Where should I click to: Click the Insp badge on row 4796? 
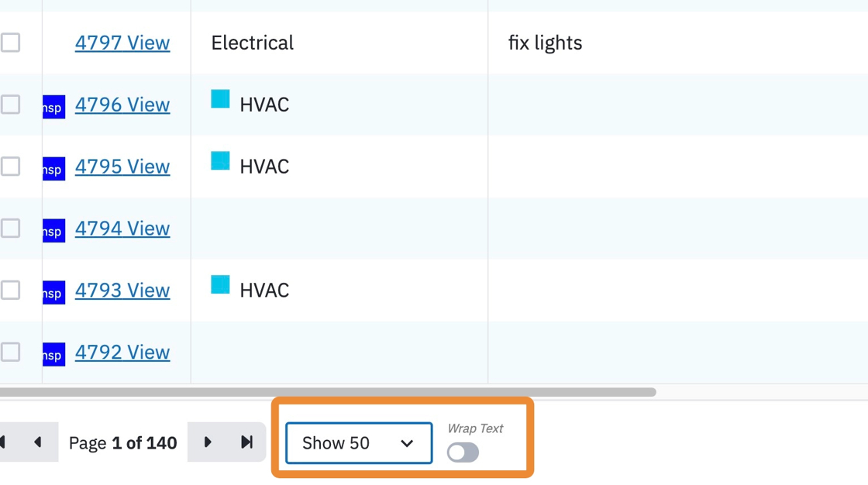pos(53,107)
